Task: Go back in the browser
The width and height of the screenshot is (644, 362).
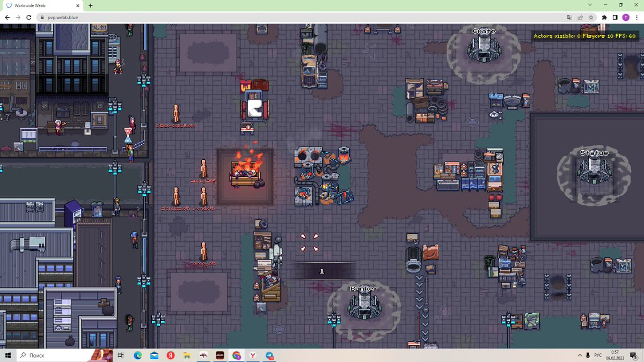Action: pos(7,17)
